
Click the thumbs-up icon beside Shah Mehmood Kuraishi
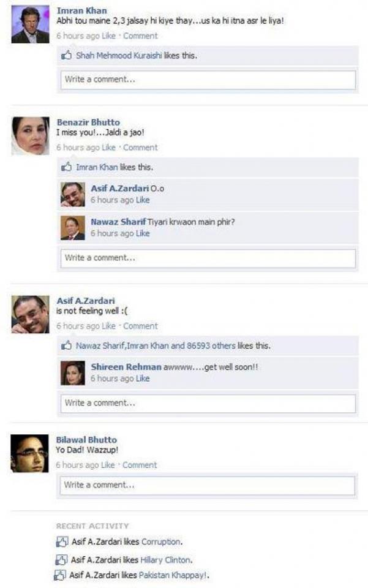(x=66, y=56)
